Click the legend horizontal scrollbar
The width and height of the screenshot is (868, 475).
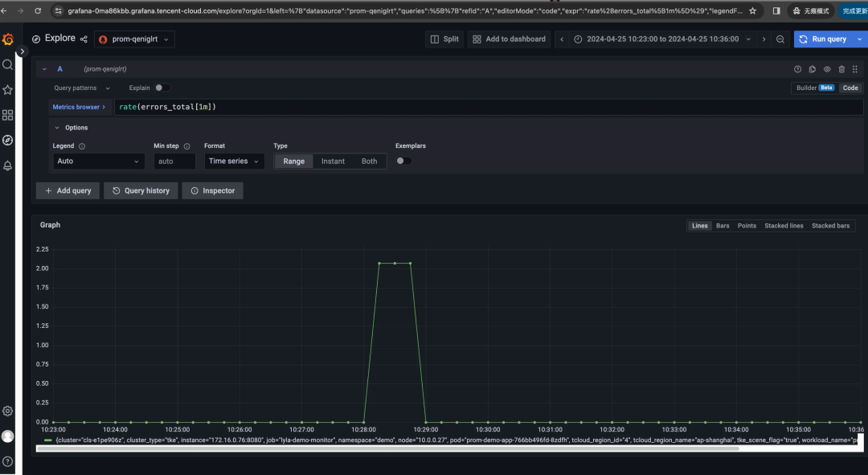pos(387,449)
